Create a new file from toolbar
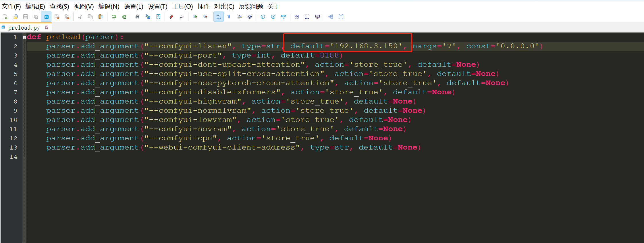The image size is (644, 243). pos(5,17)
